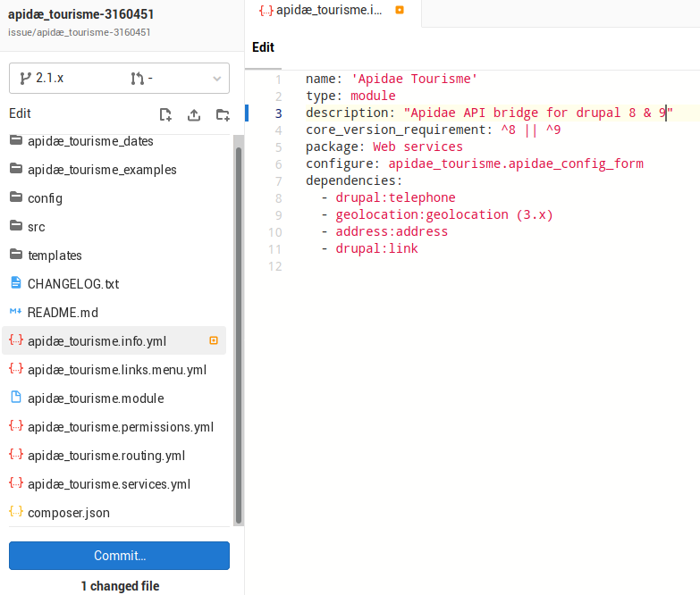
Task: Click the new file icon
Action: [x=165, y=114]
